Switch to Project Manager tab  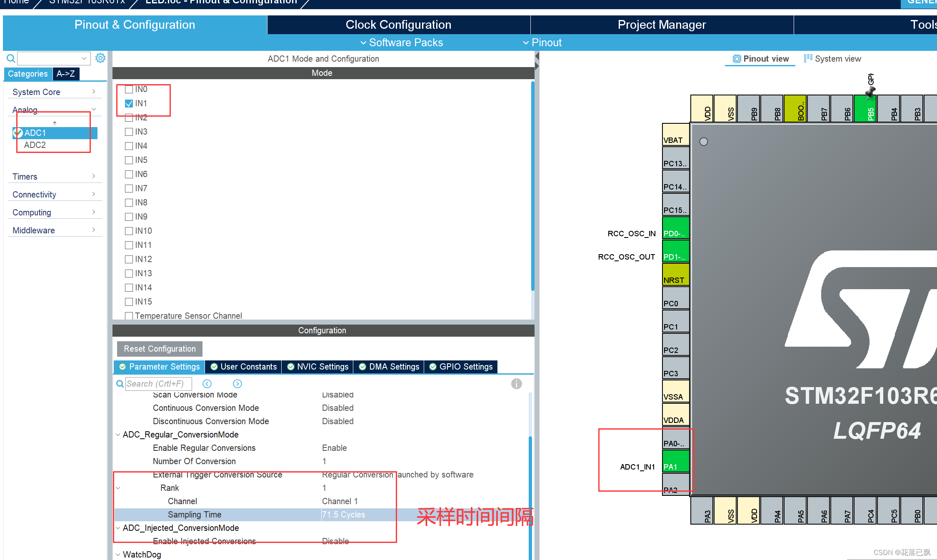click(x=662, y=25)
